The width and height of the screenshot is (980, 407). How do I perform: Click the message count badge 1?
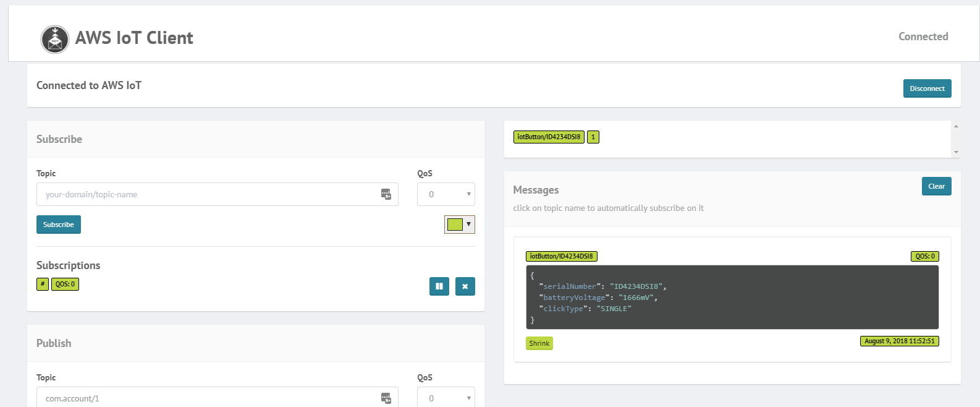(x=593, y=137)
